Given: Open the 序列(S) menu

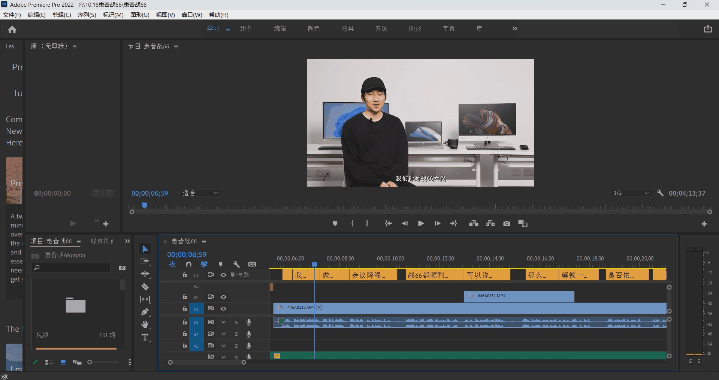Looking at the screenshot, I should [x=87, y=15].
